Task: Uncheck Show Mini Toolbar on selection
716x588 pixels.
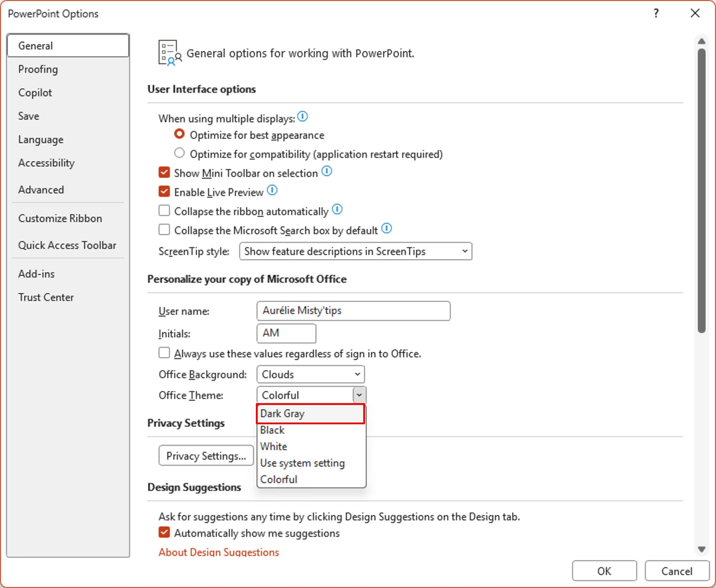Action: tap(164, 172)
